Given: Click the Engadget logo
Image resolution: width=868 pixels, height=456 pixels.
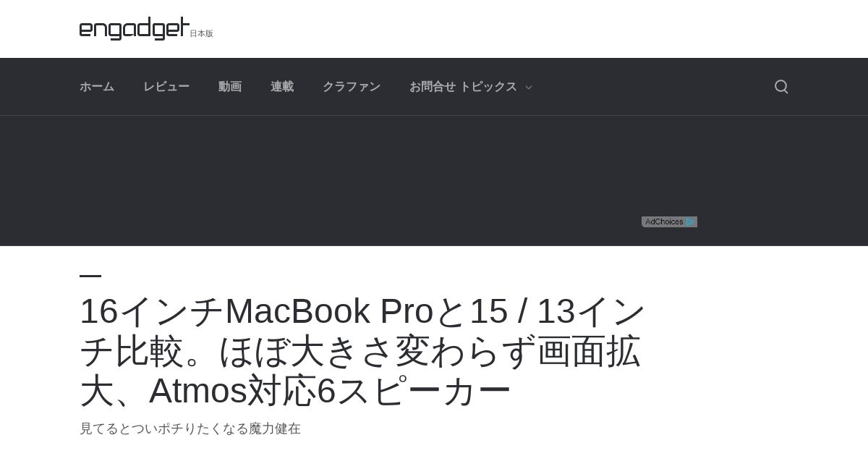Looking at the screenshot, I should click(x=135, y=28).
